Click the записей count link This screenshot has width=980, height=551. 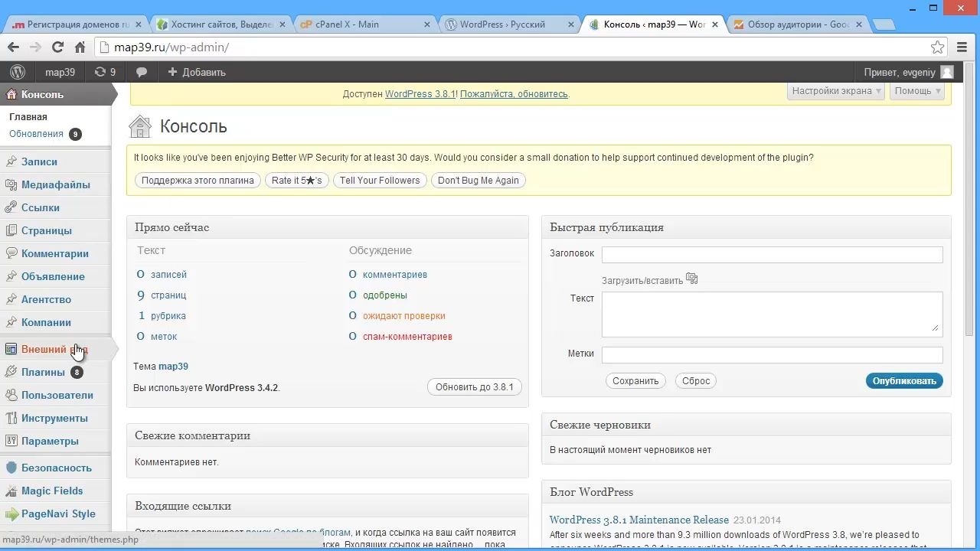(168, 275)
